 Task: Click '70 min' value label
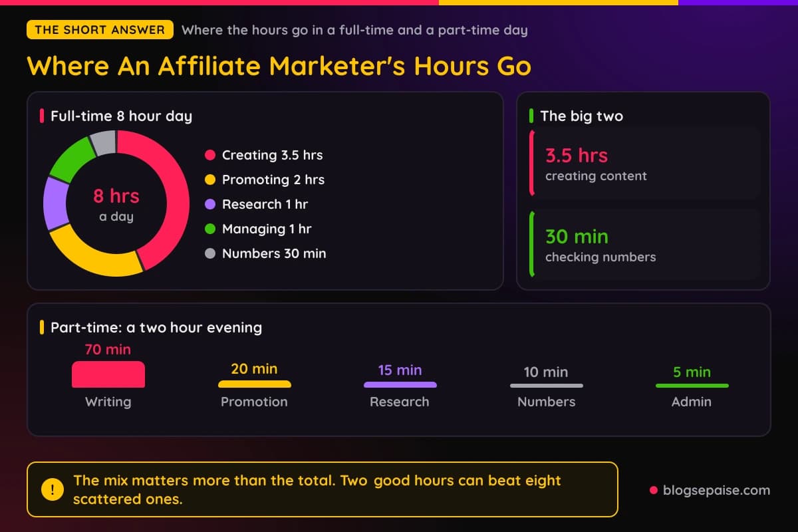[108, 349]
